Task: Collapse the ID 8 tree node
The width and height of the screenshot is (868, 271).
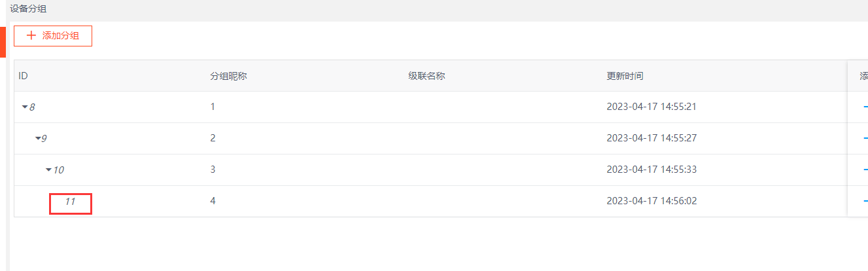Action: [25, 107]
